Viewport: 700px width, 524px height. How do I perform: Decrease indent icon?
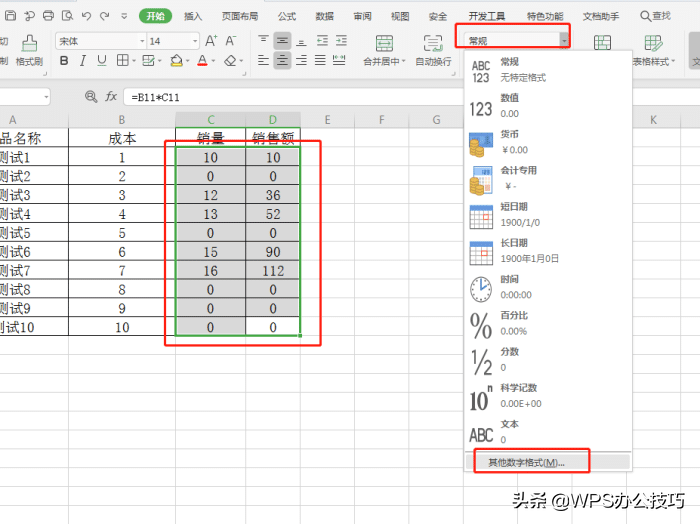click(322, 41)
